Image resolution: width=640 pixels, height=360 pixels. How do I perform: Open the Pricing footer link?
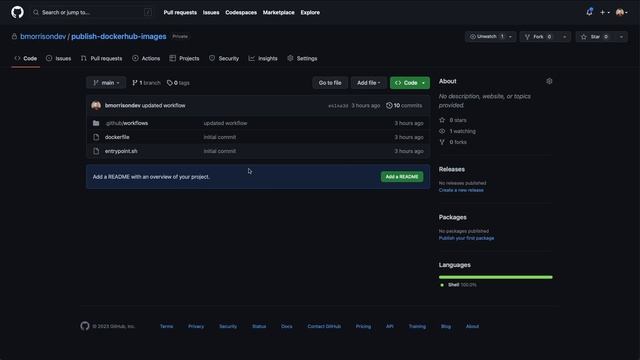(363, 327)
